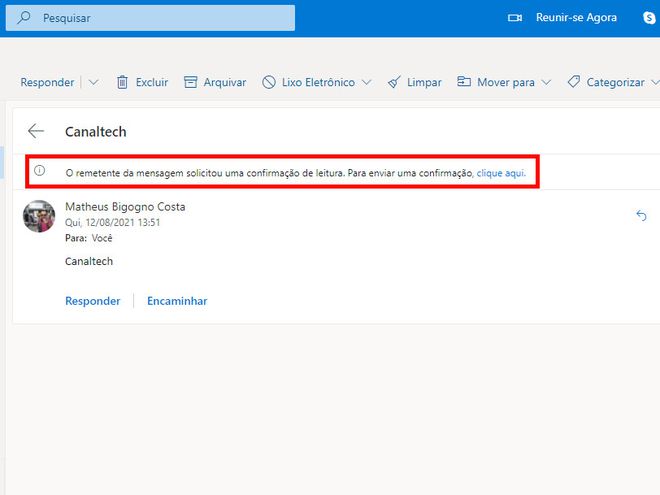Focus the Pesquisar search field
660x495 pixels.
150,18
